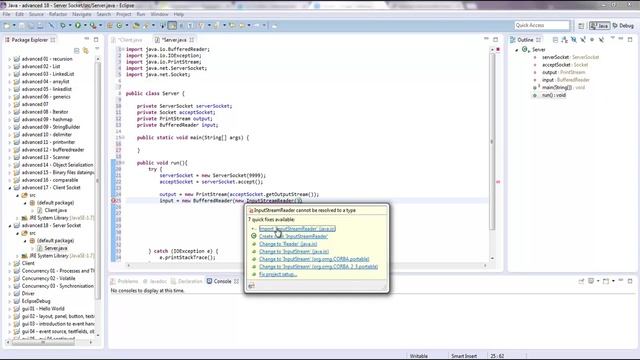The width and height of the screenshot is (640, 360).
Task: Switch to the Client.java editor tab
Action: (130, 40)
